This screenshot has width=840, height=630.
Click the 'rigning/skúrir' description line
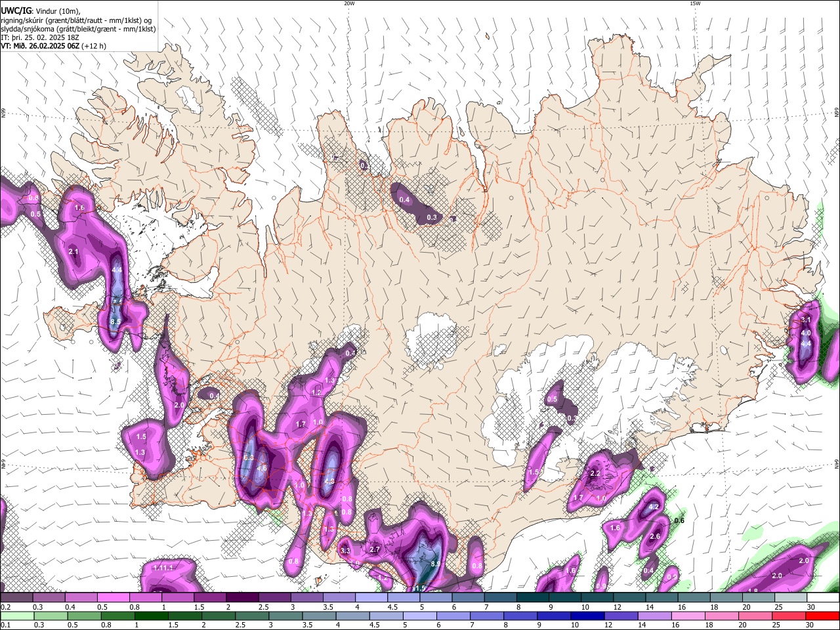click(75, 20)
